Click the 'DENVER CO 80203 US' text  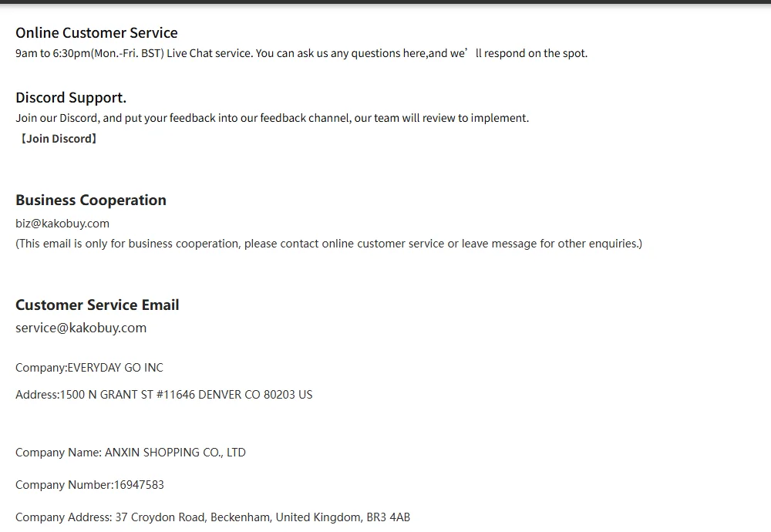click(x=255, y=395)
